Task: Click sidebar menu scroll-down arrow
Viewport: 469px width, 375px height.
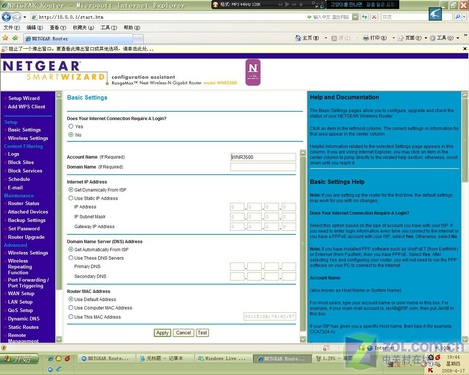Action: (x=59, y=339)
